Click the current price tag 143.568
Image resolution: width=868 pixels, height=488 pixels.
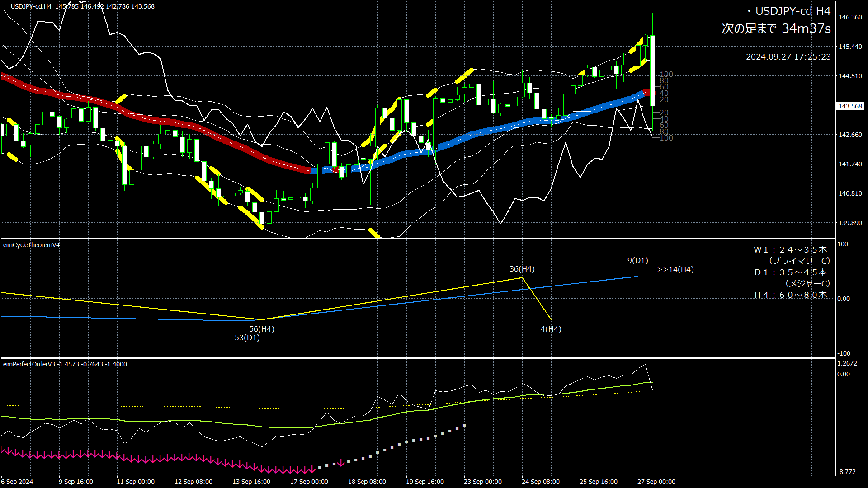[x=850, y=106]
